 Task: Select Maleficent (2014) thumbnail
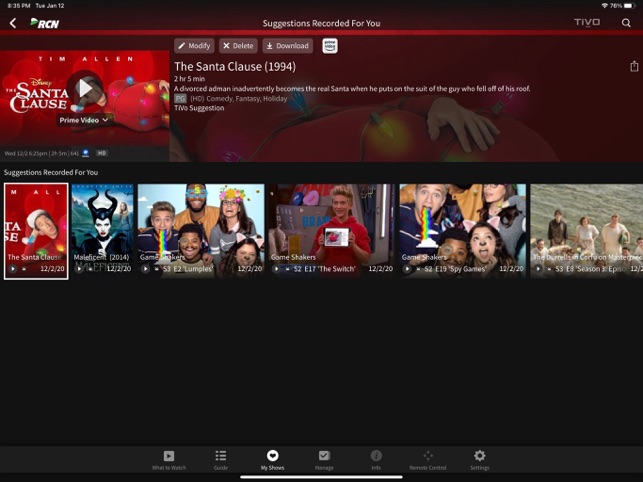point(103,231)
